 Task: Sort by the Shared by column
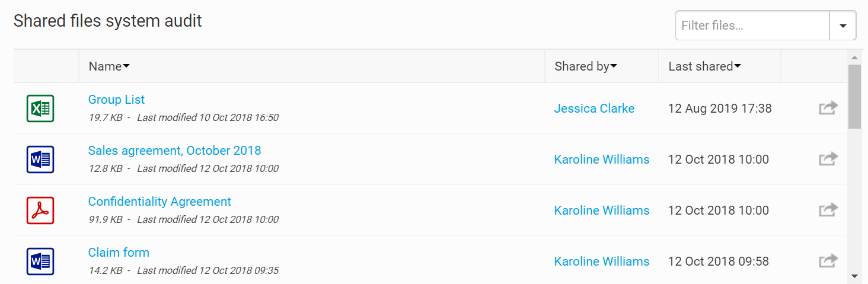pyautogui.click(x=585, y=66)
